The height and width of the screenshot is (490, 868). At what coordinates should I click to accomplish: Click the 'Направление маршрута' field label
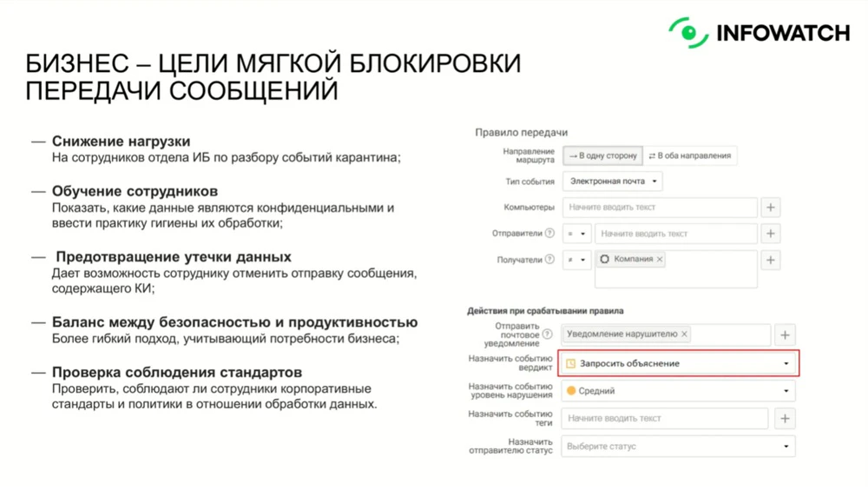coord(529,156)
